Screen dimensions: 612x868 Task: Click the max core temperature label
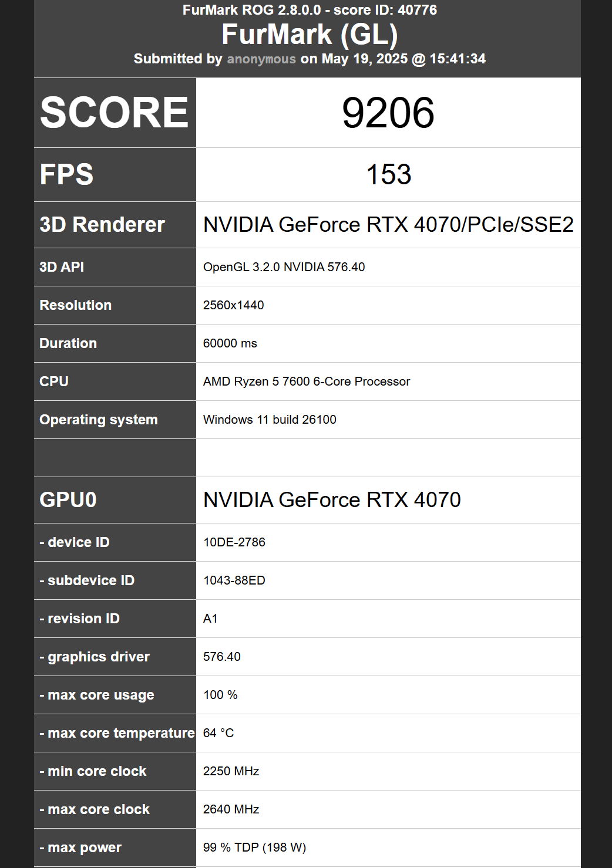[x=117, y=733]
